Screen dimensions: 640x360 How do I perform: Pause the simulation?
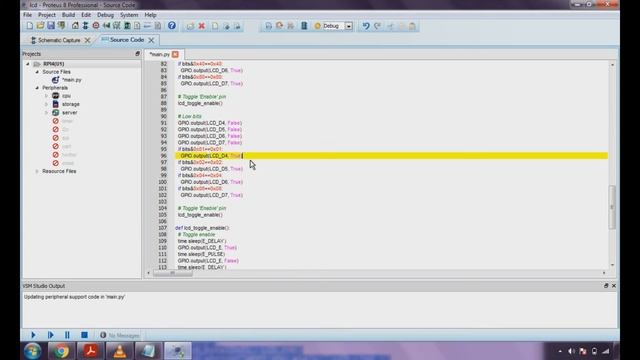pyautogui.click(x=67, y=335)
